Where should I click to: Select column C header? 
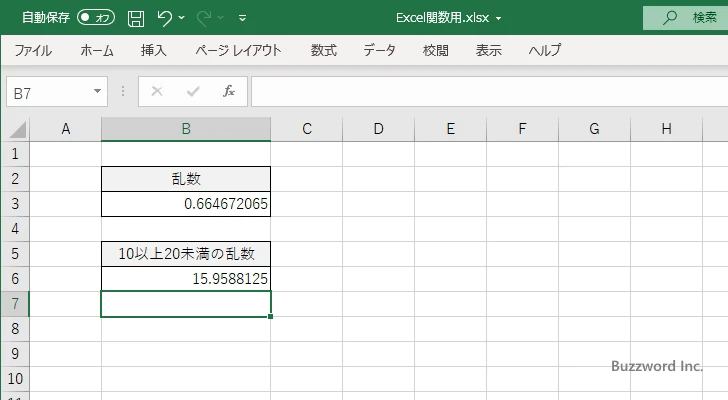[306, 129]
